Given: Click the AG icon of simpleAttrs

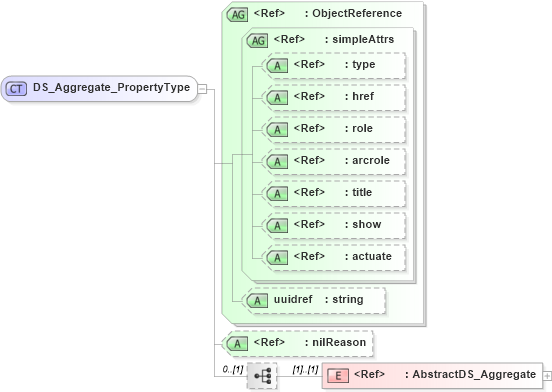Looking at the screenshot, I should 258,40.
